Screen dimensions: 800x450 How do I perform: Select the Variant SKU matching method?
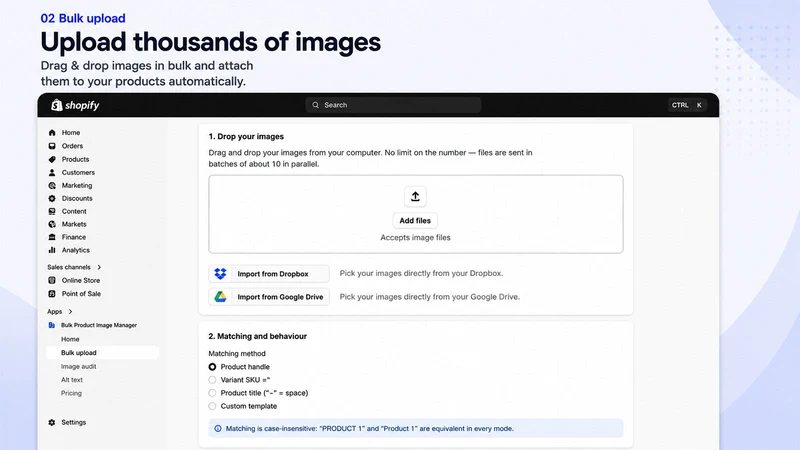coord(212,380)
